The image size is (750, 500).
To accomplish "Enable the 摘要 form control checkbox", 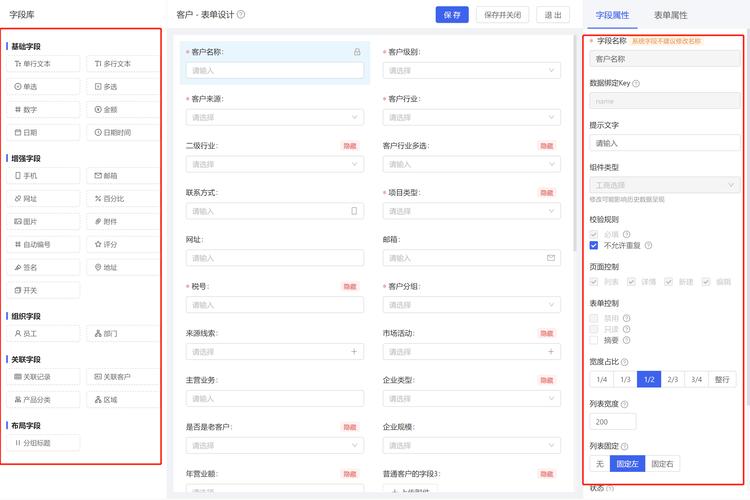I will point(594,340).
